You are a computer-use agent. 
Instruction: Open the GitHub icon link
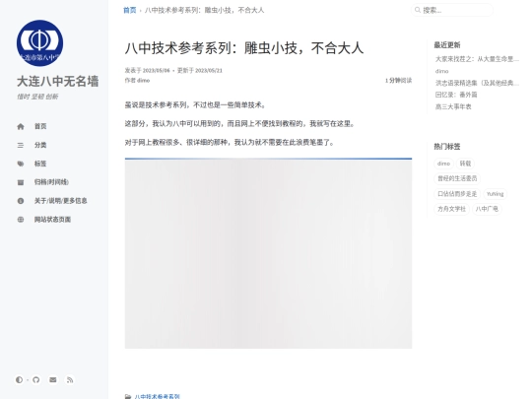pos(36,379)
